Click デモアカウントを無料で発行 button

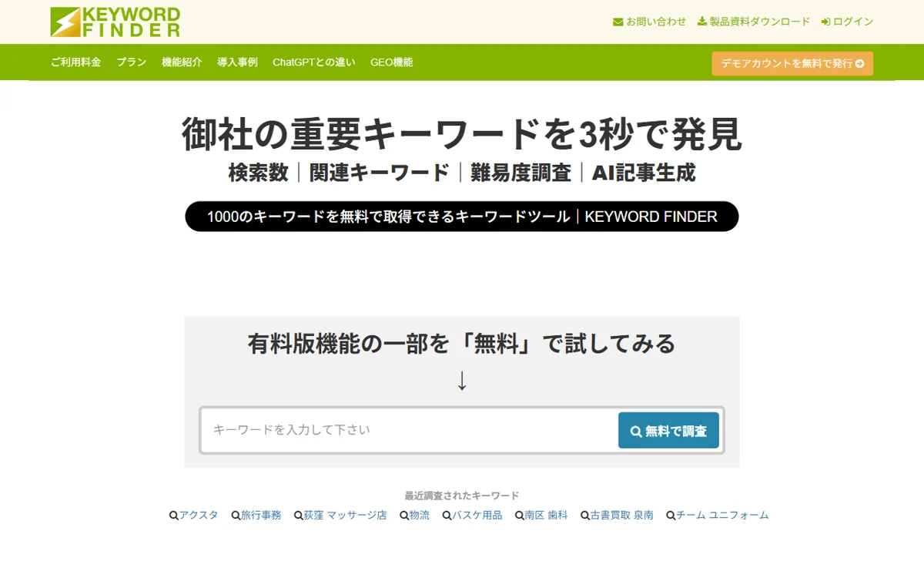point(792,63)
